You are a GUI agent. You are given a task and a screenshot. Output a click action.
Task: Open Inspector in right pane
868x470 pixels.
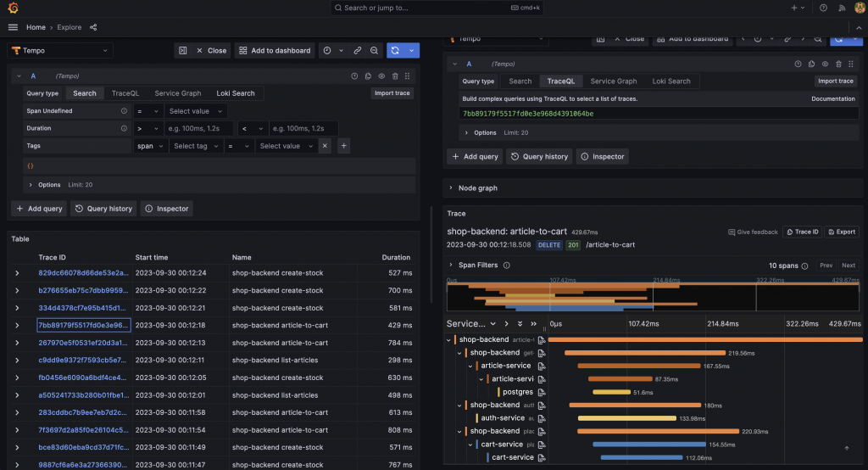click(603, 156)
